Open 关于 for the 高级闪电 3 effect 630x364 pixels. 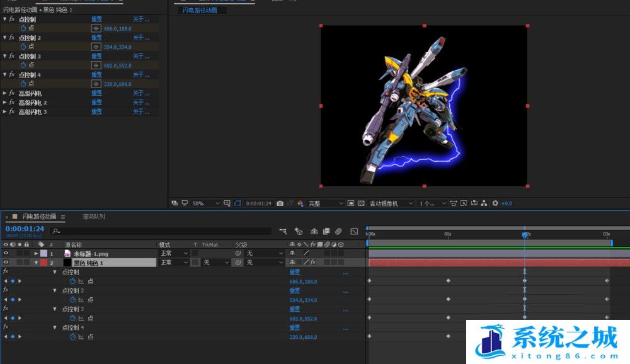(x=141, y=111)
